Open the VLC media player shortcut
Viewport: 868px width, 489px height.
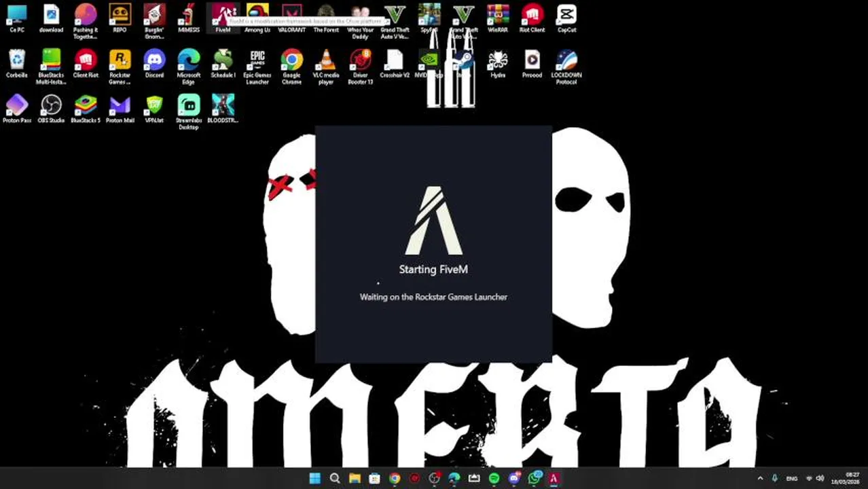(326, 67)
